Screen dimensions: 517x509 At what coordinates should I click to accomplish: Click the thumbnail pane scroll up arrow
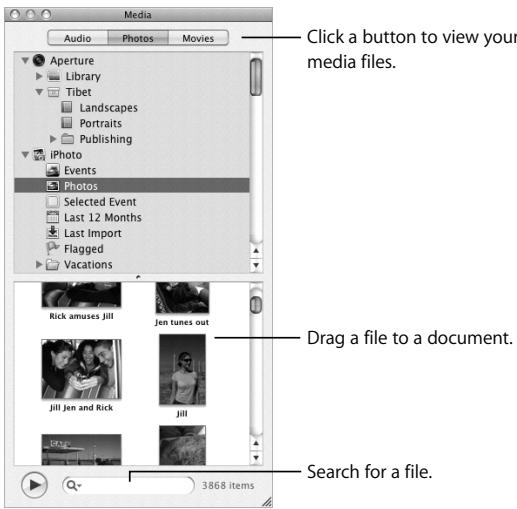click(x=256, y=443)
